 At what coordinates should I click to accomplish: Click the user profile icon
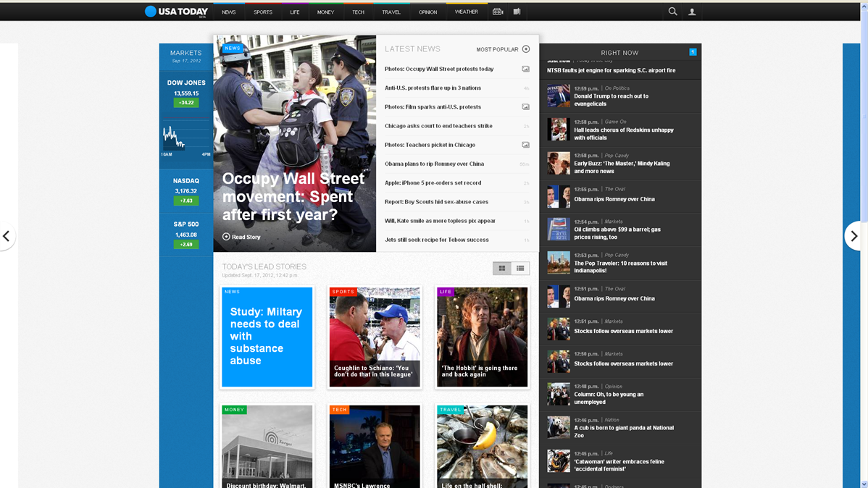692,12
